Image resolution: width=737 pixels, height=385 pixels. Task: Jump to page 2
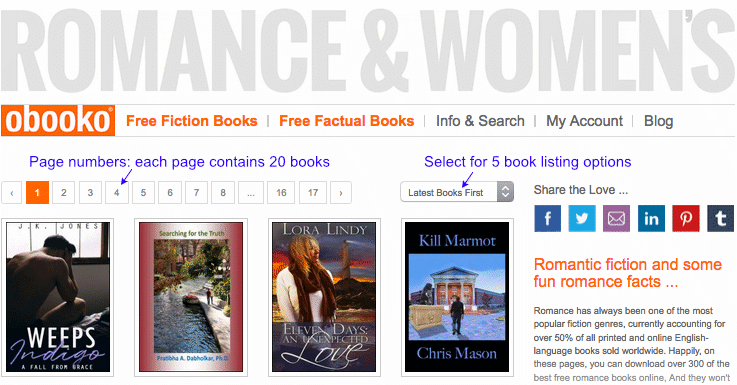[63, 193]
